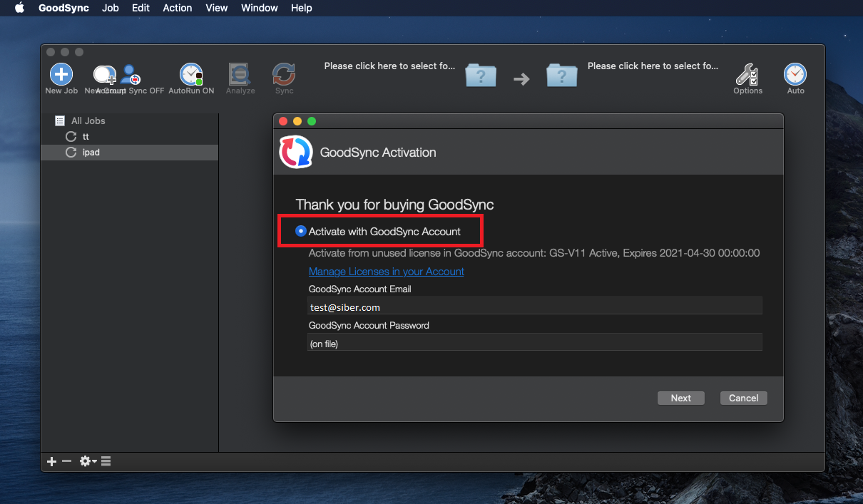Open the Action menu in menu bar
The height and width of the screenshot is (504, 863).
(177, 8)
